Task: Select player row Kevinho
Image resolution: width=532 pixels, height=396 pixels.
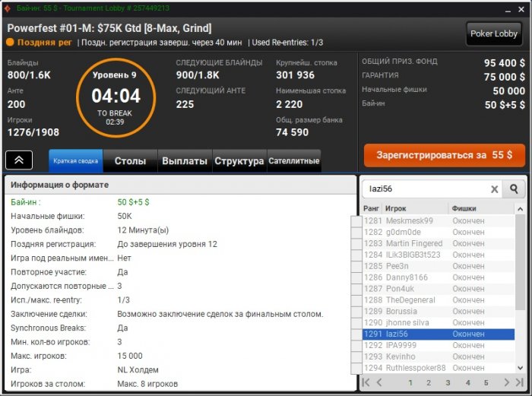Action: [x=439, y=356]
